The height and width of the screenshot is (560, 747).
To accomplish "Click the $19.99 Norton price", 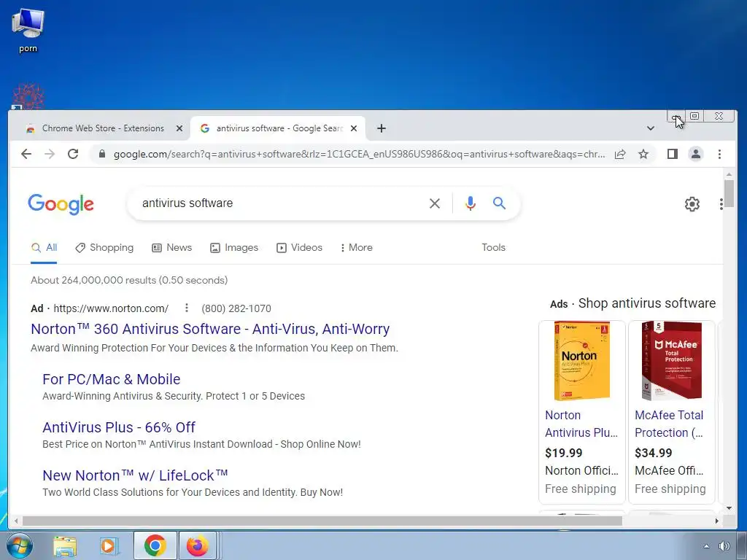I will click(564, 453).
